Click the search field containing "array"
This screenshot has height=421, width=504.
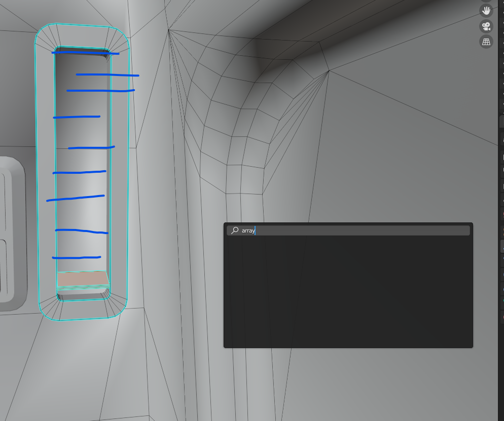tap(348, 231)
